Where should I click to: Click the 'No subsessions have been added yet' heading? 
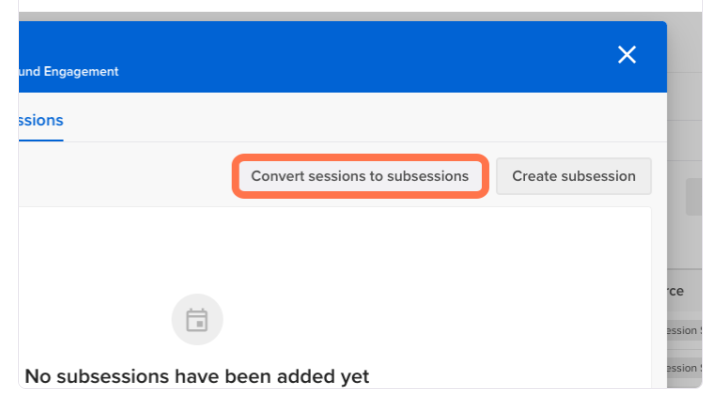click(x=197, y=376)
